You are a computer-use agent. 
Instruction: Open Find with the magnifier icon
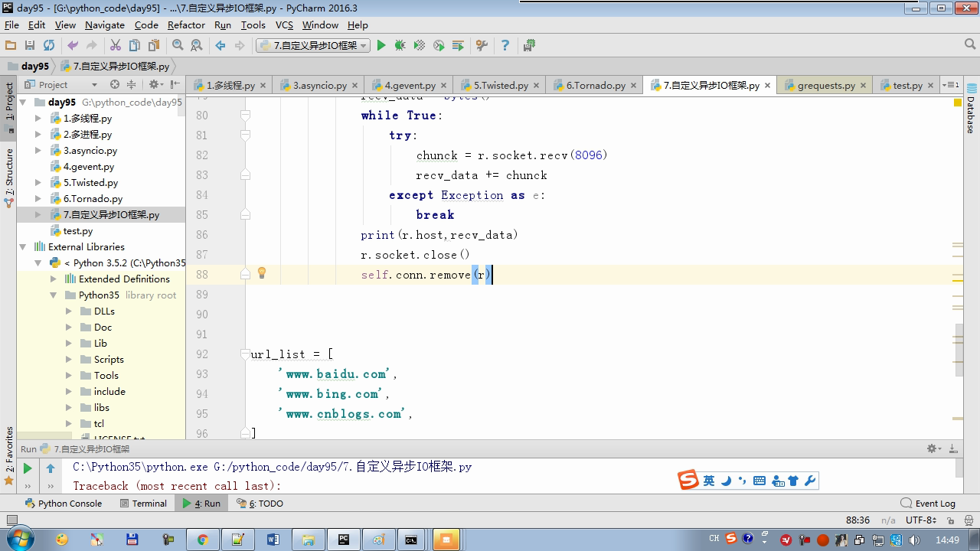pyautogui.click(x=178, y=46)
